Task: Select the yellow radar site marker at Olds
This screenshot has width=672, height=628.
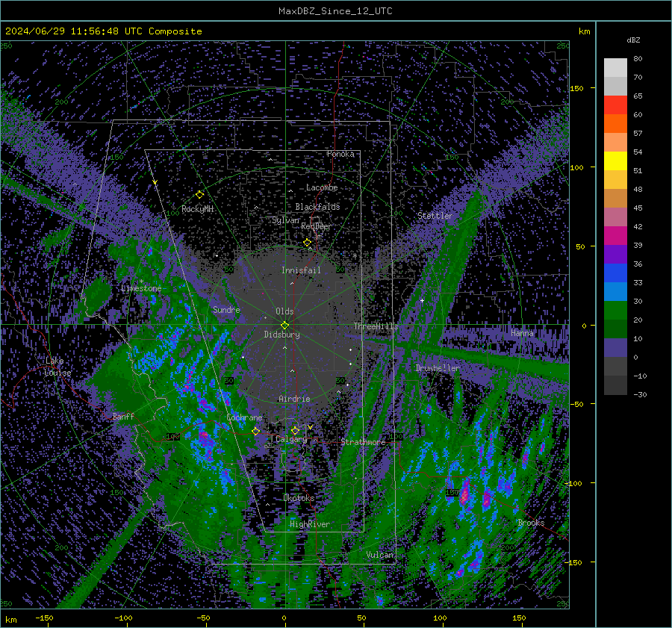Action: click(284, 326)
